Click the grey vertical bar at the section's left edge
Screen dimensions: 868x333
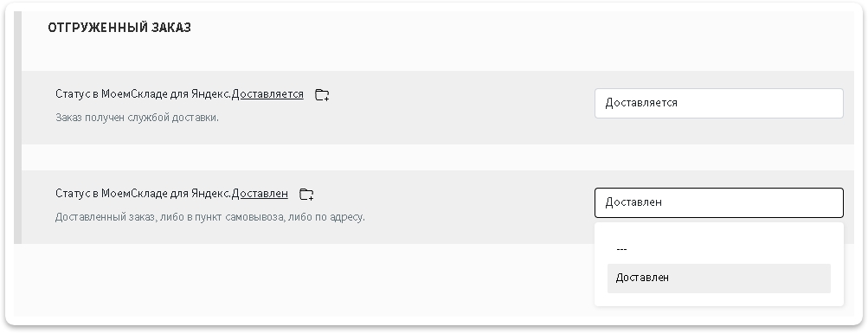[17, 127]
